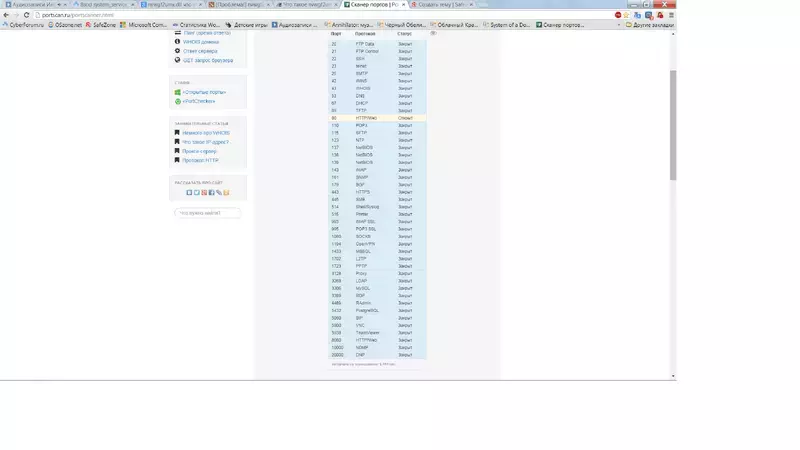Switch to the [Проблема] nvwgf tab
Viewport: 800px width, 450px height.
tap(239, 5)
